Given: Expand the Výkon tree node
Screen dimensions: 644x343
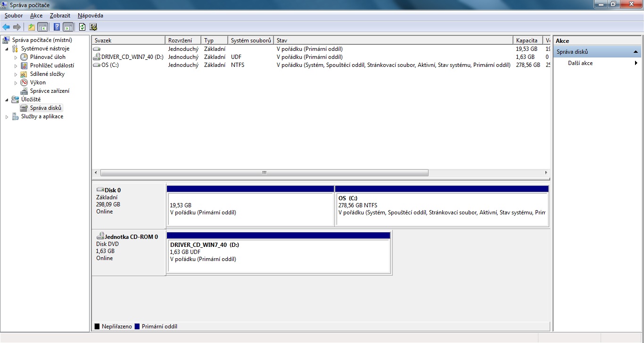Looking at the screenshot, I should tap(16, 82).
